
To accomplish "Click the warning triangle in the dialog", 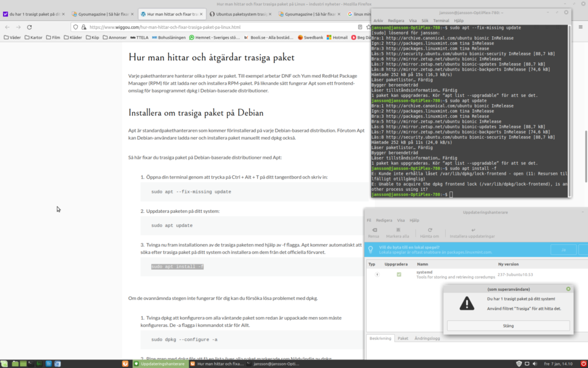I will coord(467,304).
